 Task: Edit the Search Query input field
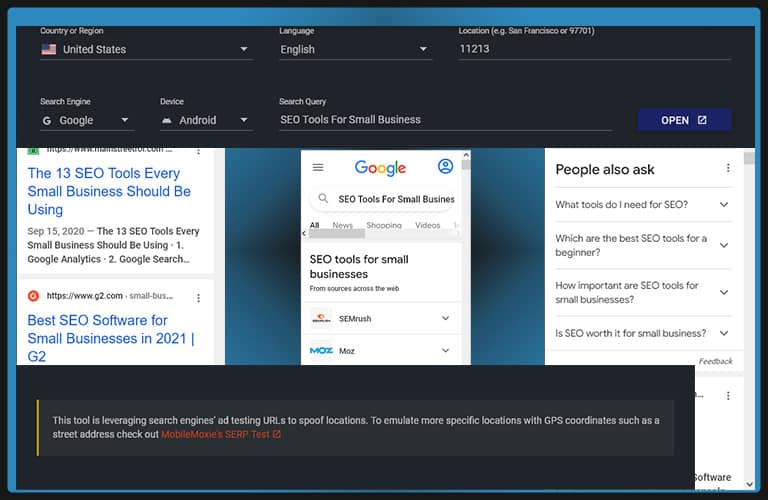(x=445, y=120)
